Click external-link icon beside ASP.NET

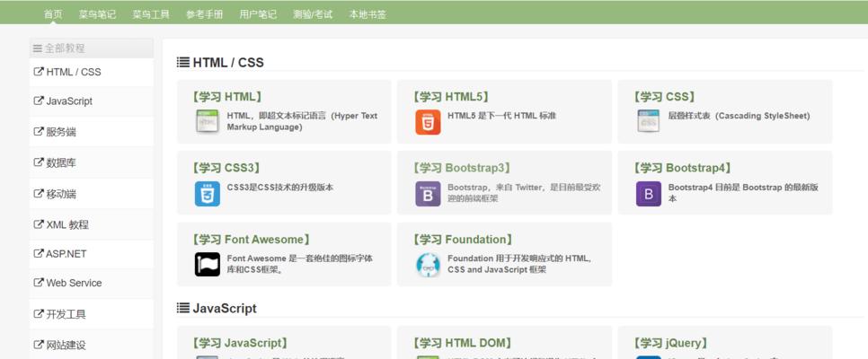[39, 253]
